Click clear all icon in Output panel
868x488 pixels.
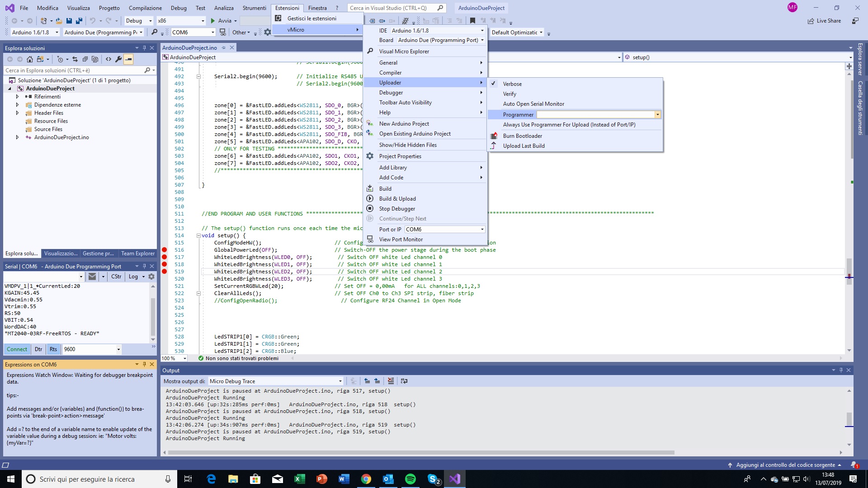[391, 381]
